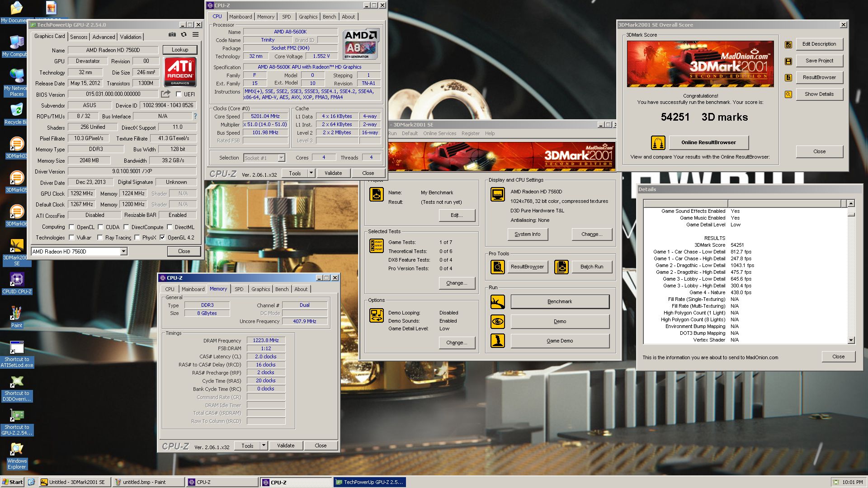
Task: Click the Selected Tests checklist icon
Action: tap(377, 246)
